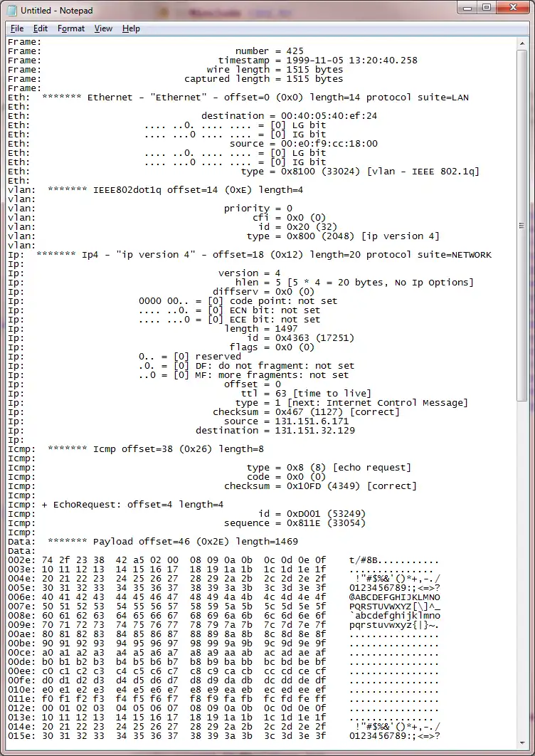Viewport: 535px width, 756px height.
Task: Click diffserv = 0x0 (0) line
Action: pos(264,292)
